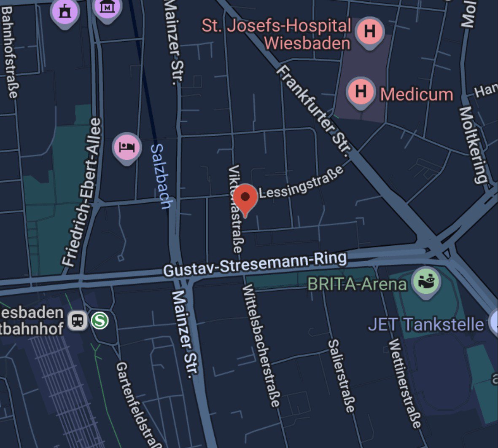Open the St. Josefs-Hospital Wiesbaden label
The height and width of the screenshot is (448, 498).
click(276, 34)
